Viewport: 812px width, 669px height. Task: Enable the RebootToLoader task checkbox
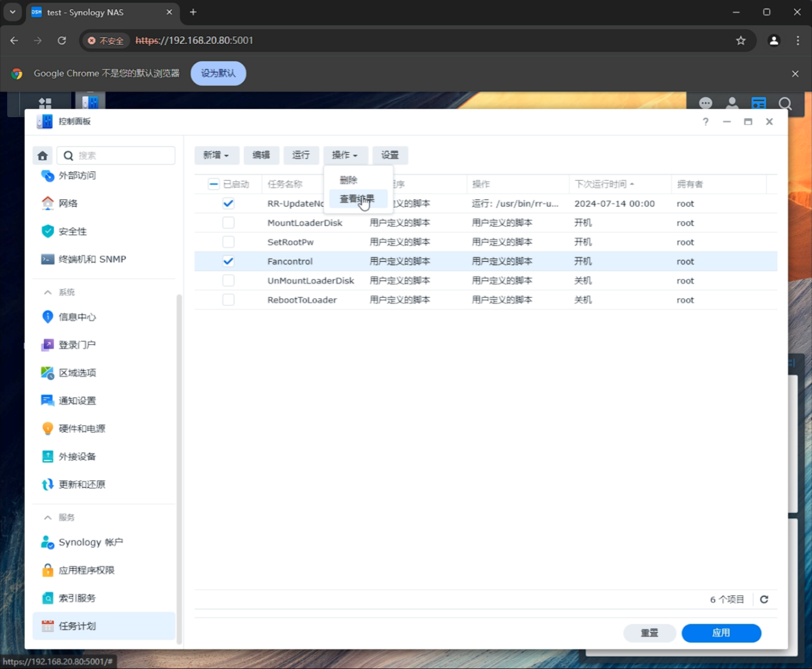click(x=228, y=300)
